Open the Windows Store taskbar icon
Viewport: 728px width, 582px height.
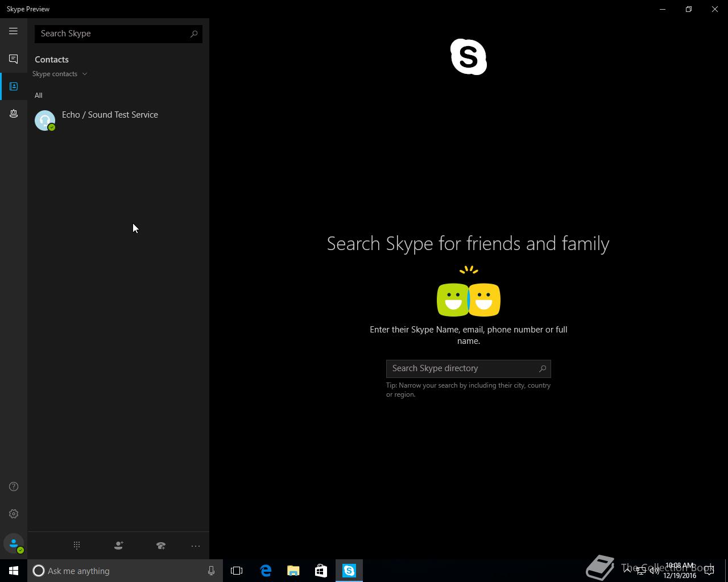click(321, 571)
